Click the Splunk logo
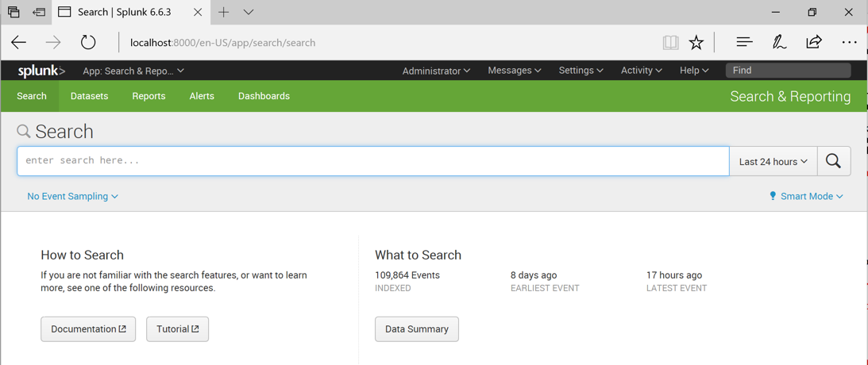The width and height of the screenshot is (868, 365). coord(41,71)
